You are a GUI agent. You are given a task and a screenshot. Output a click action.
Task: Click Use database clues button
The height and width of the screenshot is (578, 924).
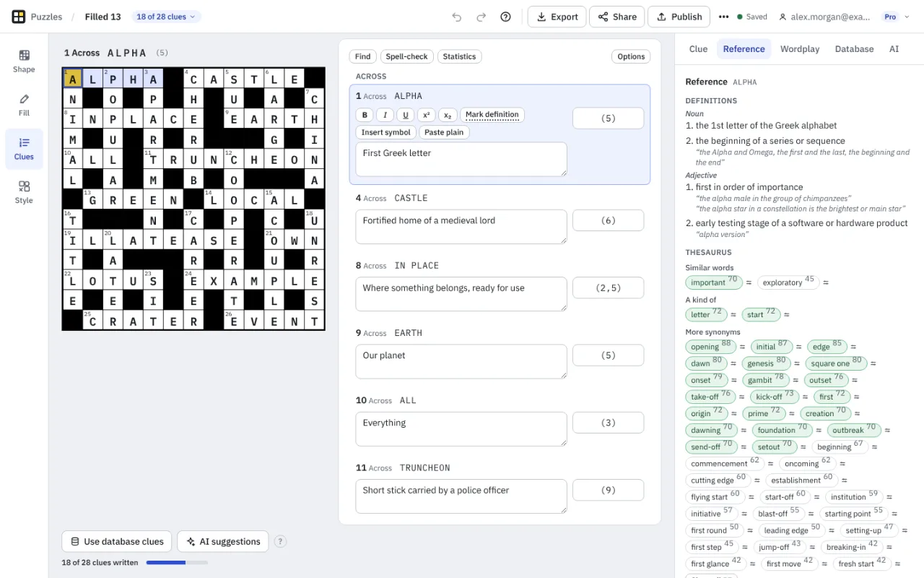117,541
